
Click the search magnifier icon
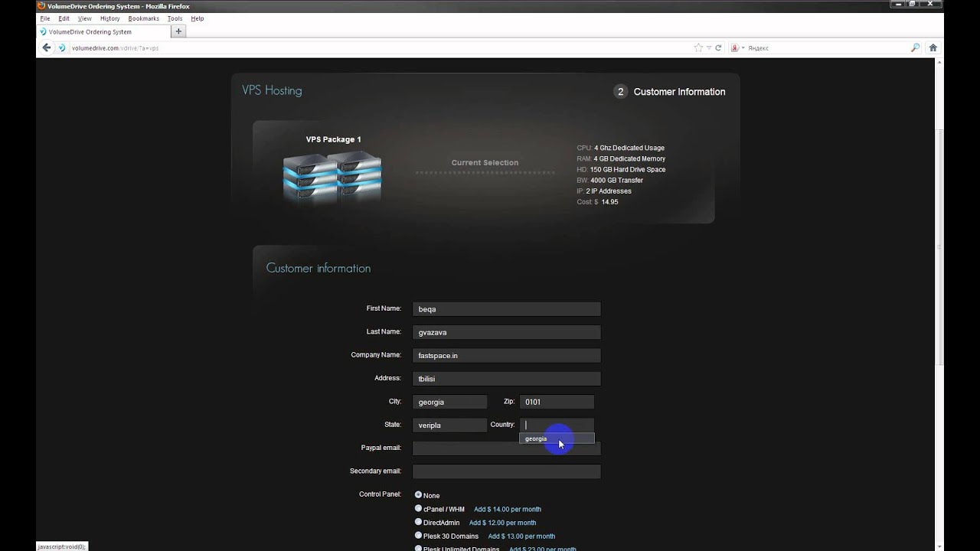point(915,47)
